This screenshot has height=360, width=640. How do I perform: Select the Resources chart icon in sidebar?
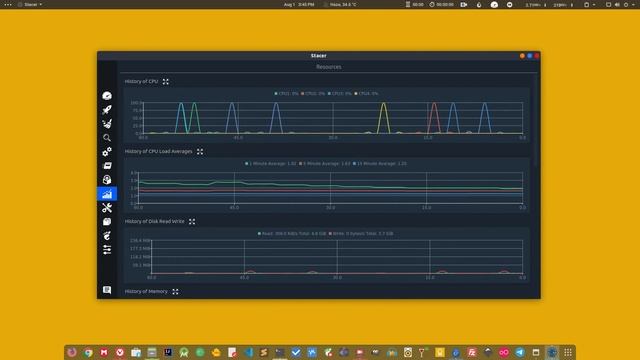click(107, 194)
